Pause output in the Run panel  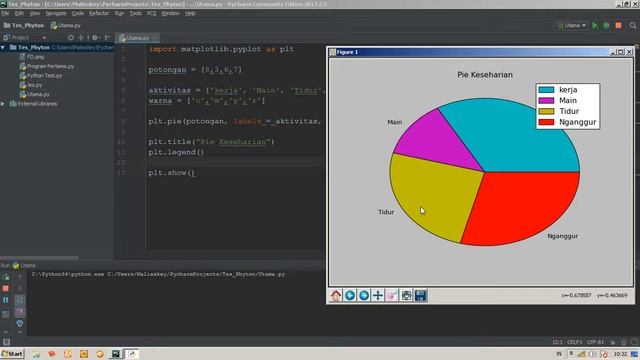coord(6,300)
